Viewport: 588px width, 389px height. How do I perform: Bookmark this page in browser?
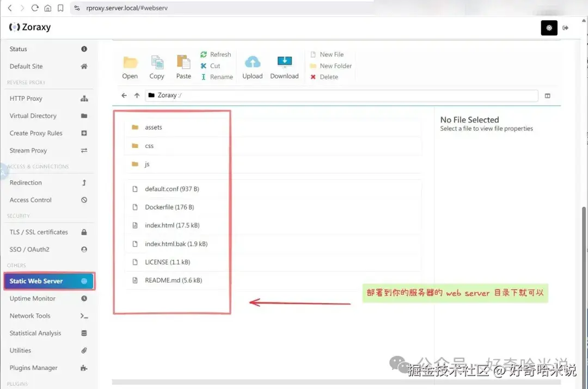pyautogui.click(x=60, y=8)
